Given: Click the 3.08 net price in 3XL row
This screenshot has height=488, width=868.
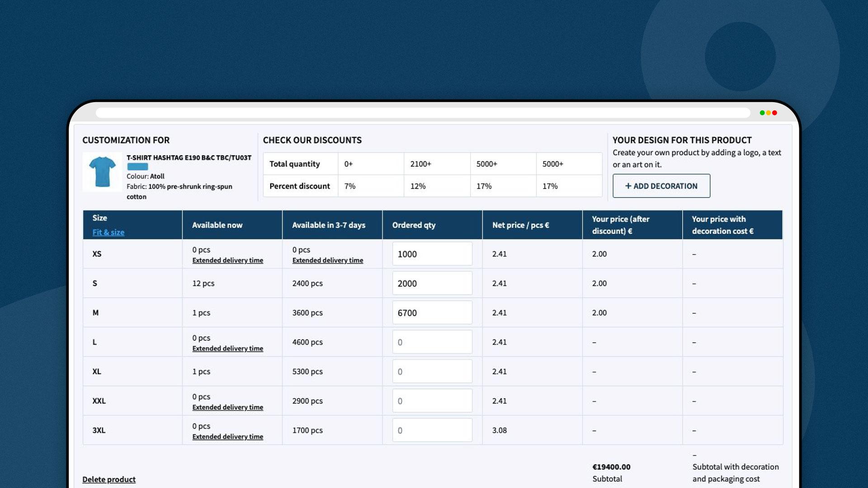Looking at the screenshot, I should tap(499, 430).
